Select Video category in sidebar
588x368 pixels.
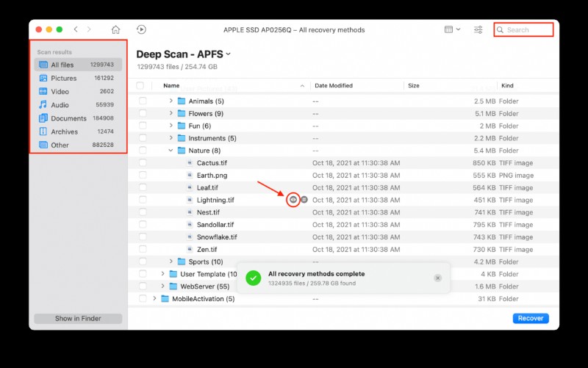[x=78, y=91]
